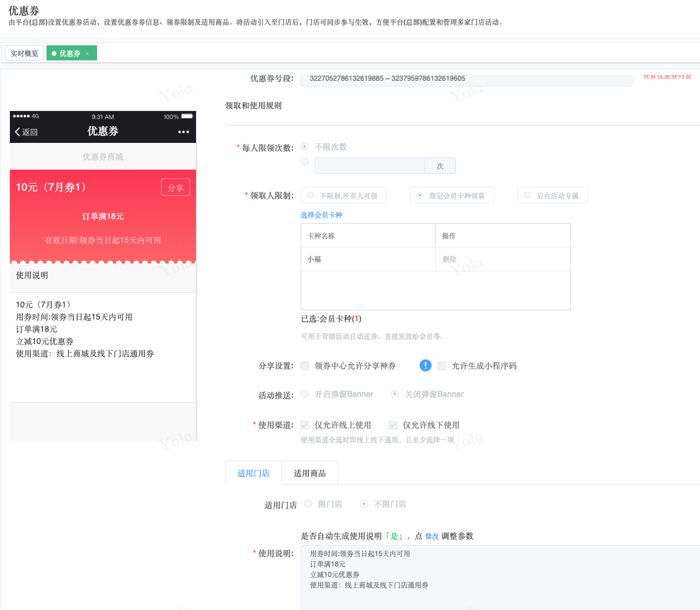
Task: Select the limited-times radio button beside input
Action: [x=305, y=162]
